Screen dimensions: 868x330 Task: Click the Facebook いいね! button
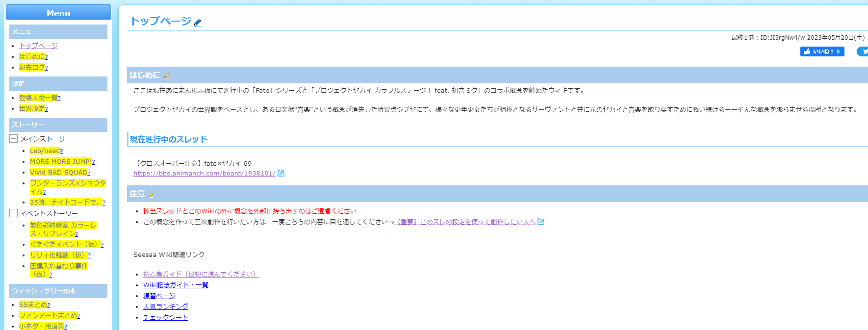822,51
